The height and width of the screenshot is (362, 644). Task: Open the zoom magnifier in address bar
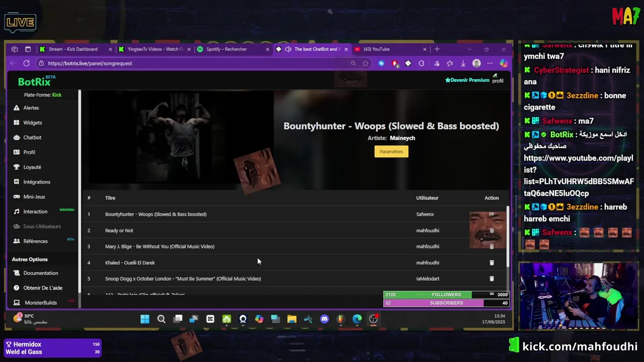click(353, 63)
